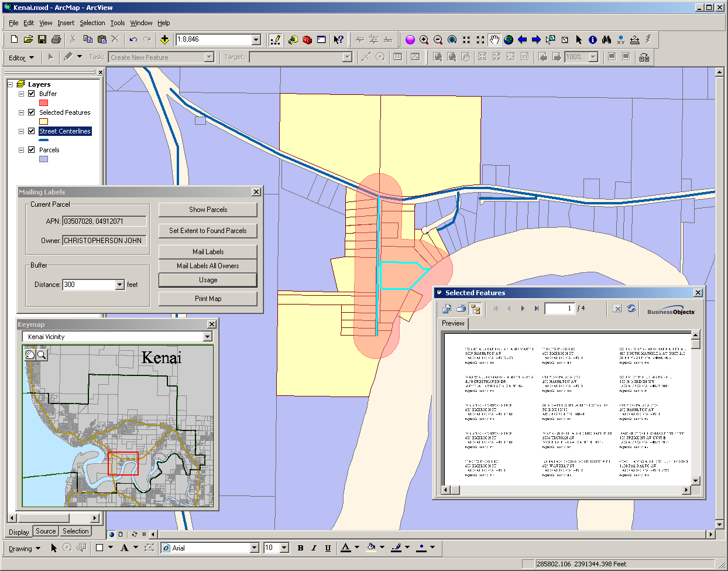This screenshot has height=571, width=728.
Task: Click the Fixed Zoom In arrows icon
Action: click(x=466, y=39)
